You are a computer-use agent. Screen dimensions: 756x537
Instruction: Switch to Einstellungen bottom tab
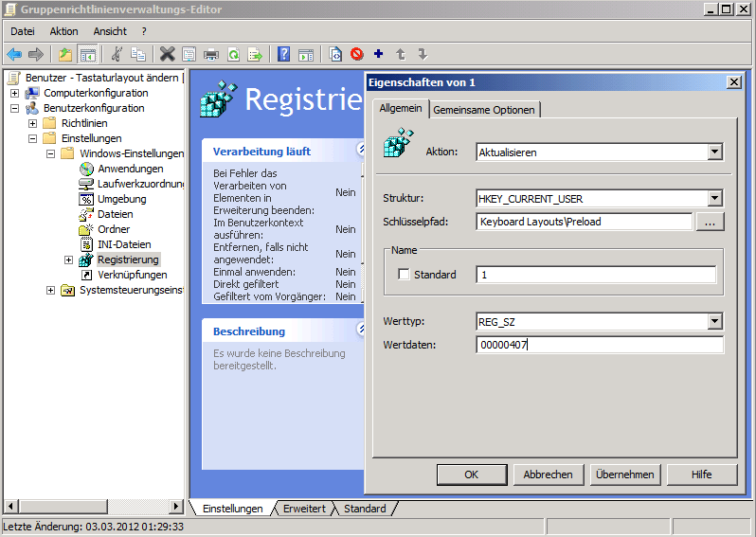click(x=232, y=509)
